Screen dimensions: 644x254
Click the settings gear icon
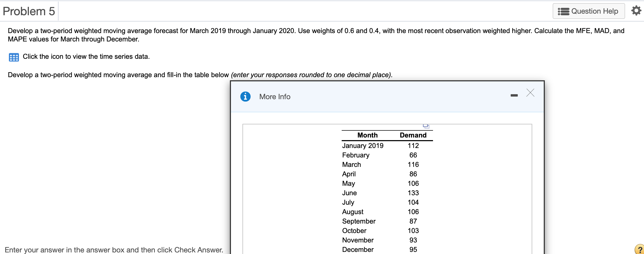click(636, 11)
